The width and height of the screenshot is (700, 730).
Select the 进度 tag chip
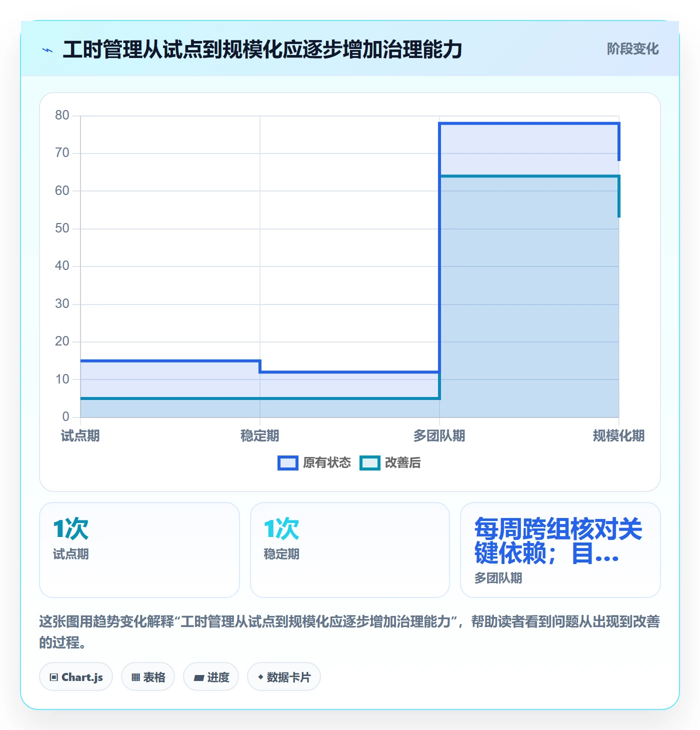tap(211, 677)
